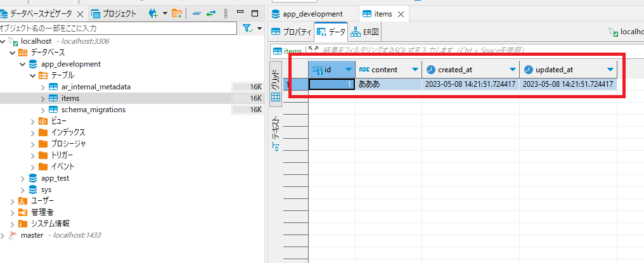Open the ER図 sub-tab

364,32
